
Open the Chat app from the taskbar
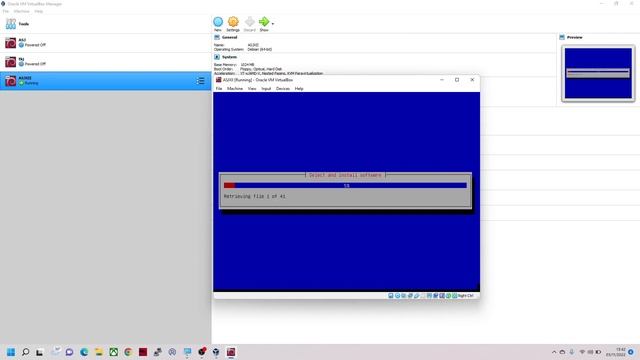pos(69,352)
